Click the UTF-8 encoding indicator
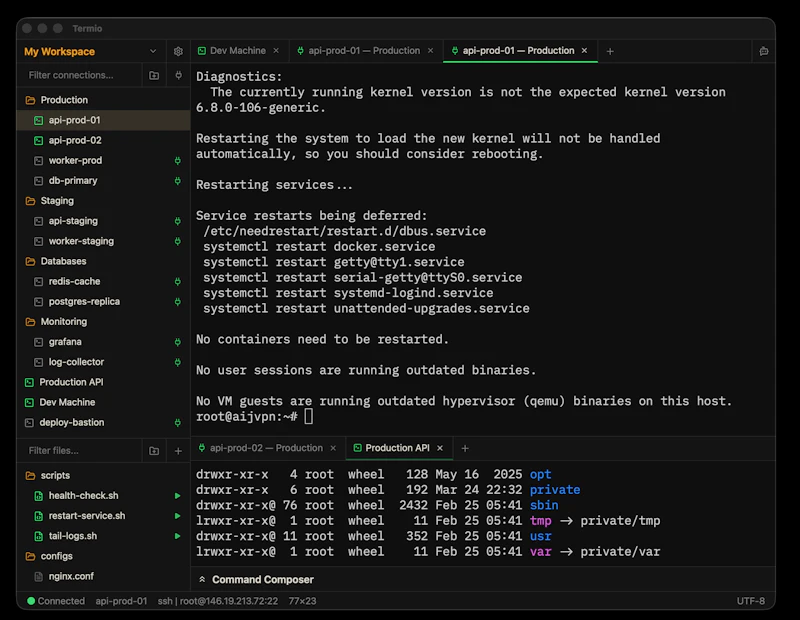The image size is (800, 620). click(751, 601)
